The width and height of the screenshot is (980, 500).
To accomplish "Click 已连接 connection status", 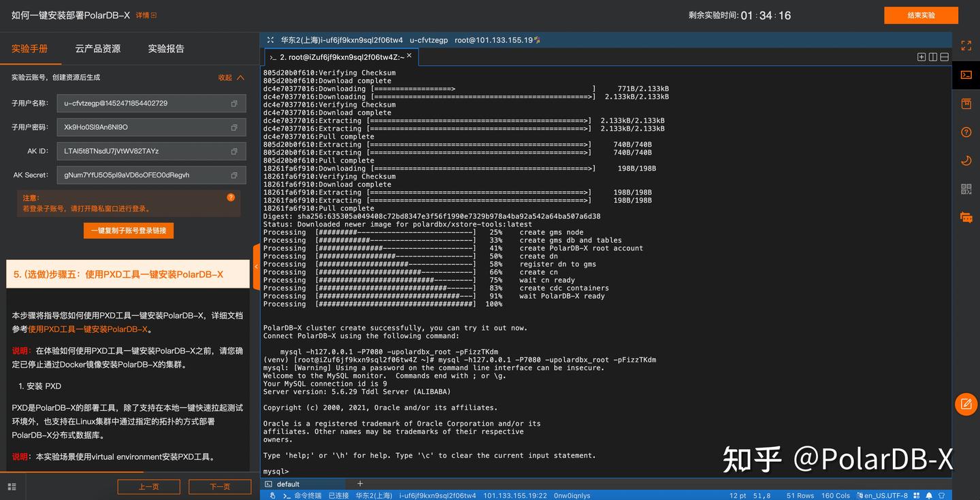I will tap(338, 496).
